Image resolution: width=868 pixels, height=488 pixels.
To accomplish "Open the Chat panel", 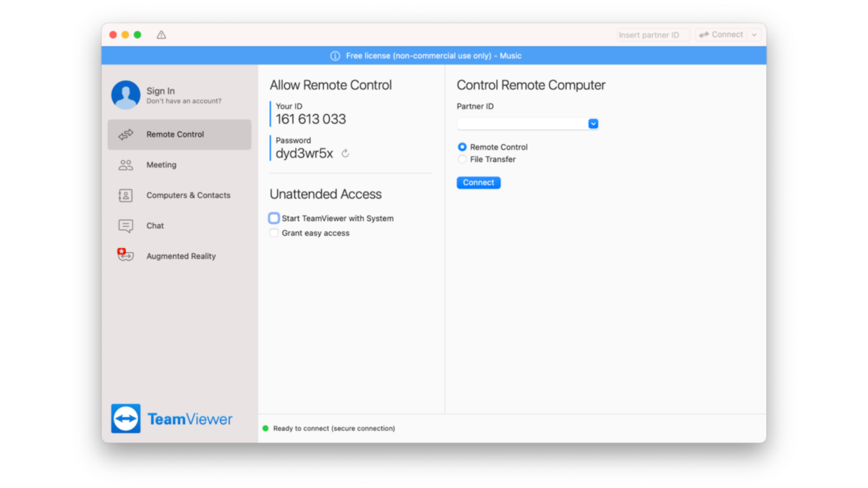I will 155,226.
